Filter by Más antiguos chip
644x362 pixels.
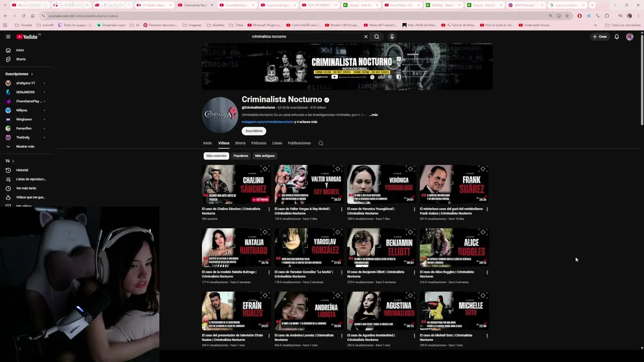265,156
